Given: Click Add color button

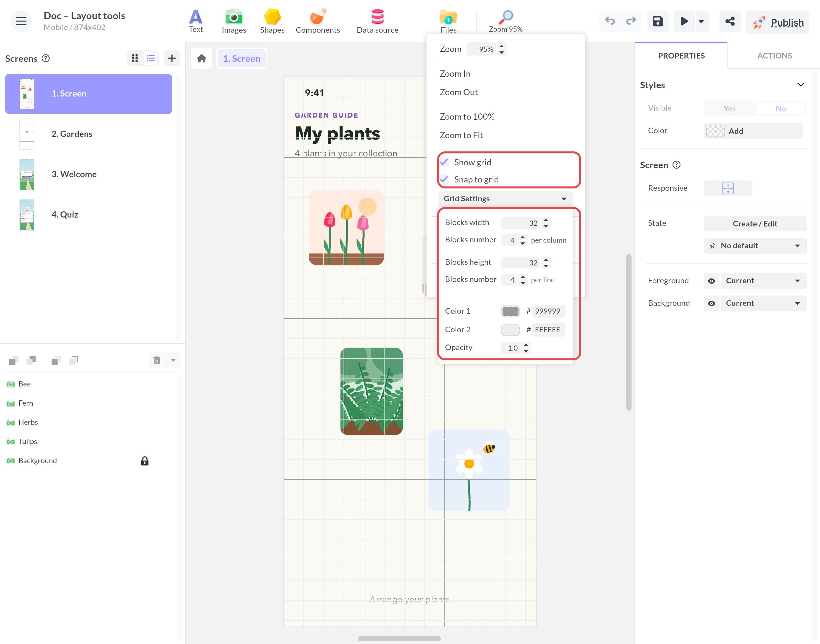Looking at the screenshot, I should tap(753, 131).
